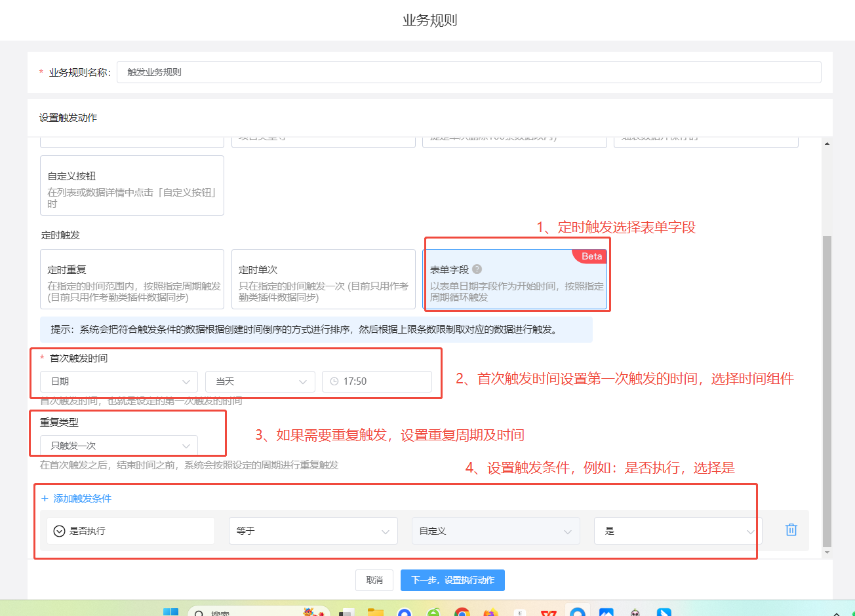
Task: Select the 定时单次 trigger option card
Action: [x=323, y=279]
